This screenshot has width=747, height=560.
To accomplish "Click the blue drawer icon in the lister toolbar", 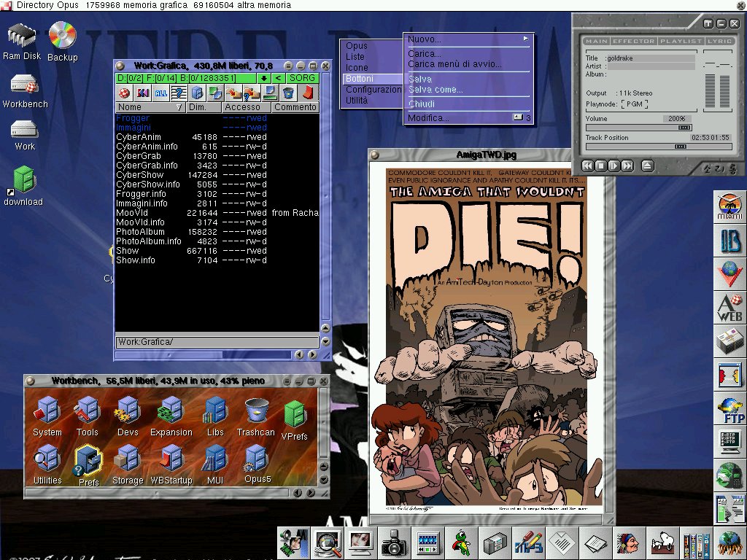I will [x=197, y=93].
